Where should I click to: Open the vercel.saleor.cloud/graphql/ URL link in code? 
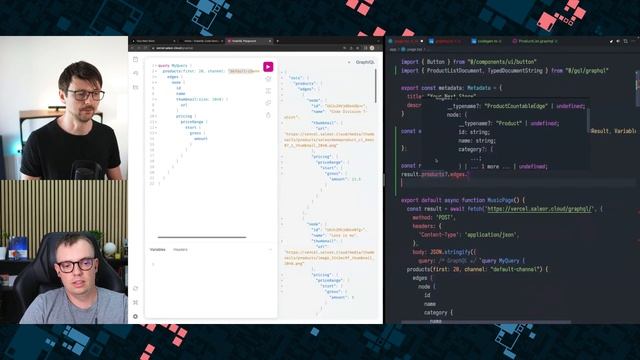click(x=539, y=209)
